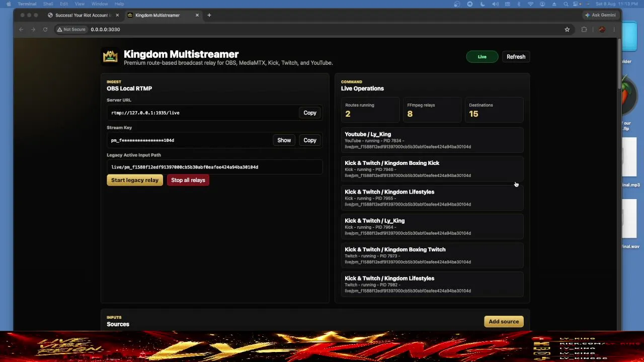644x362 pixels.
Task: Open the Chrome three-dot menu
Action: click(614, 30)
